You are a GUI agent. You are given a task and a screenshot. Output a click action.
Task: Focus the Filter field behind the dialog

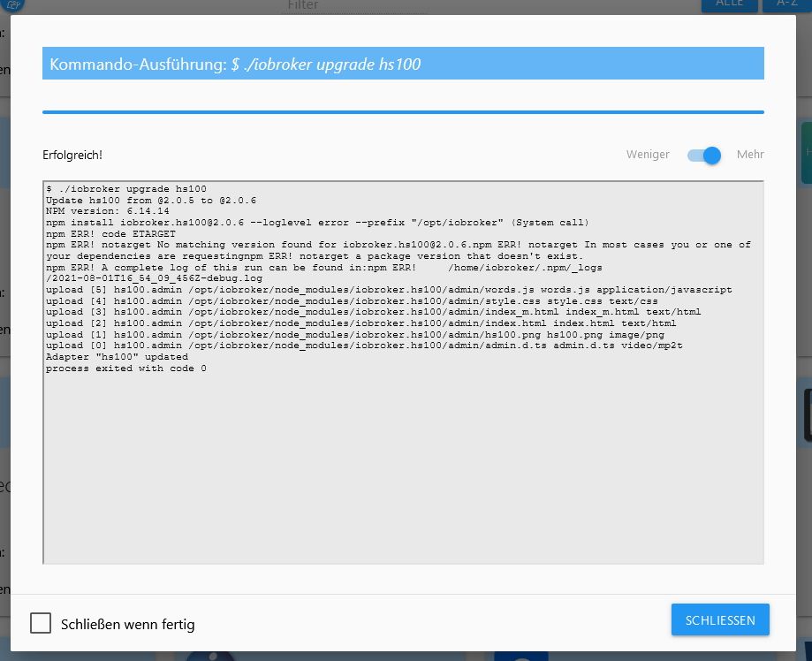tap(354, 5)
